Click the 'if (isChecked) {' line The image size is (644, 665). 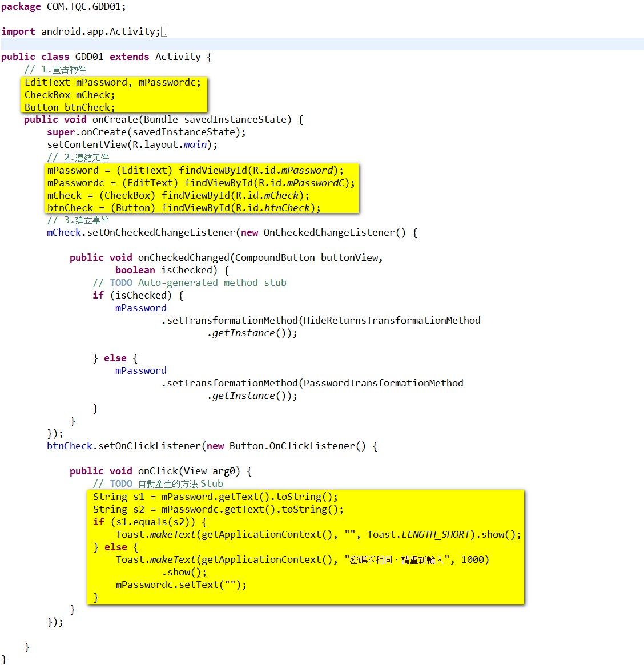point(138,296)
